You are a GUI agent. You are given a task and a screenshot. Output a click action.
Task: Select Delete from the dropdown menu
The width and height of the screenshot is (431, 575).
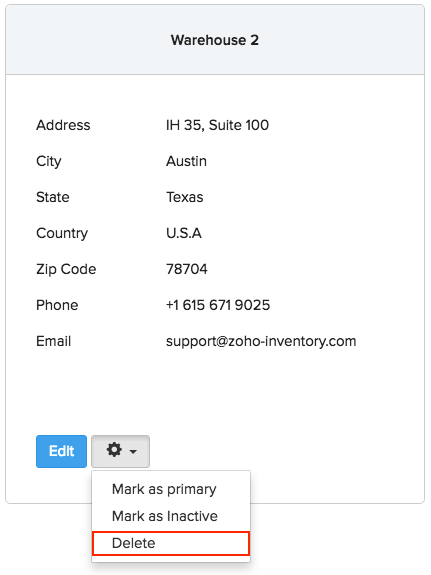[171, 543]
